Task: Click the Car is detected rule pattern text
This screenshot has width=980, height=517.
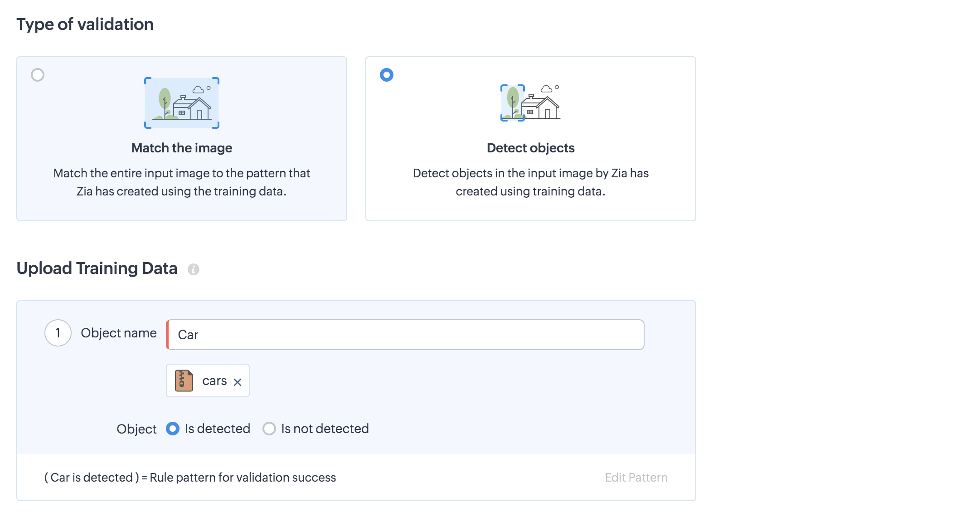Action: tap(190, 478)
